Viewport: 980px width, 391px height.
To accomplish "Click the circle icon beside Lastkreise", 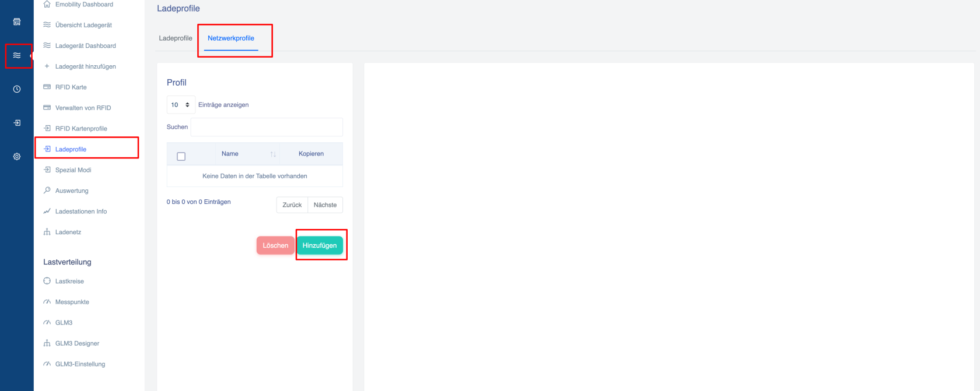I will click(47, 281).
